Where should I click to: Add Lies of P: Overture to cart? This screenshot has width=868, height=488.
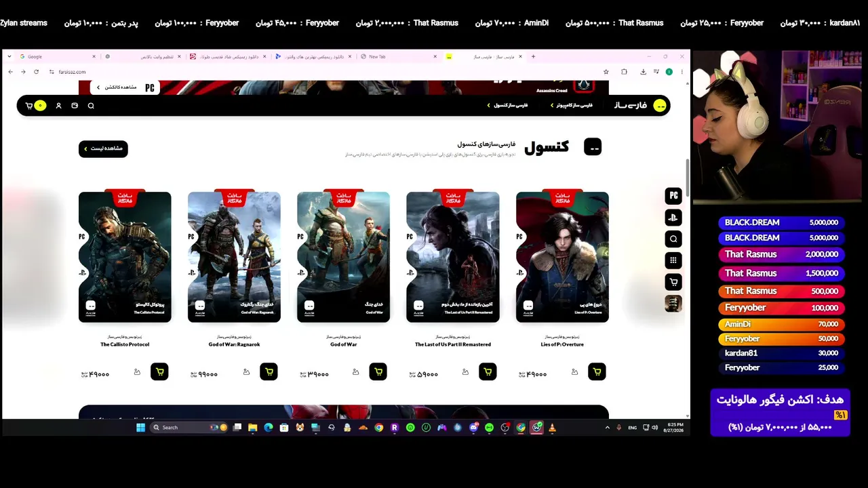597,371
